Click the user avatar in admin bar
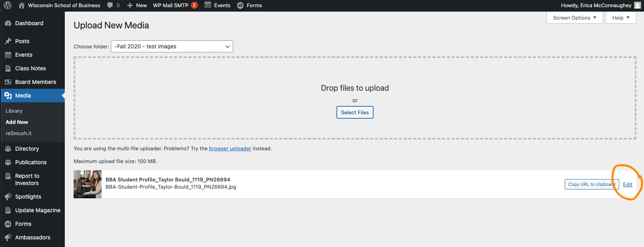644x247 pixels. click(x=638, y=6)
